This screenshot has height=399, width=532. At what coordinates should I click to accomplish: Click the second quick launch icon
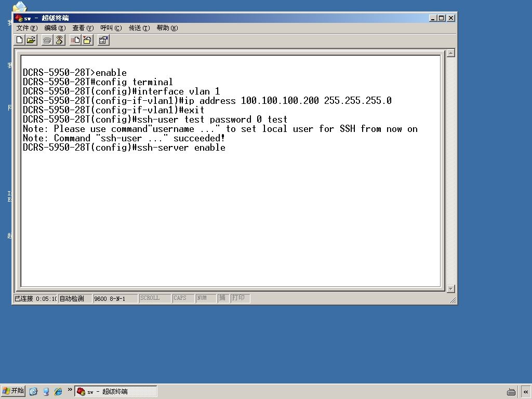tap(46, 392)
